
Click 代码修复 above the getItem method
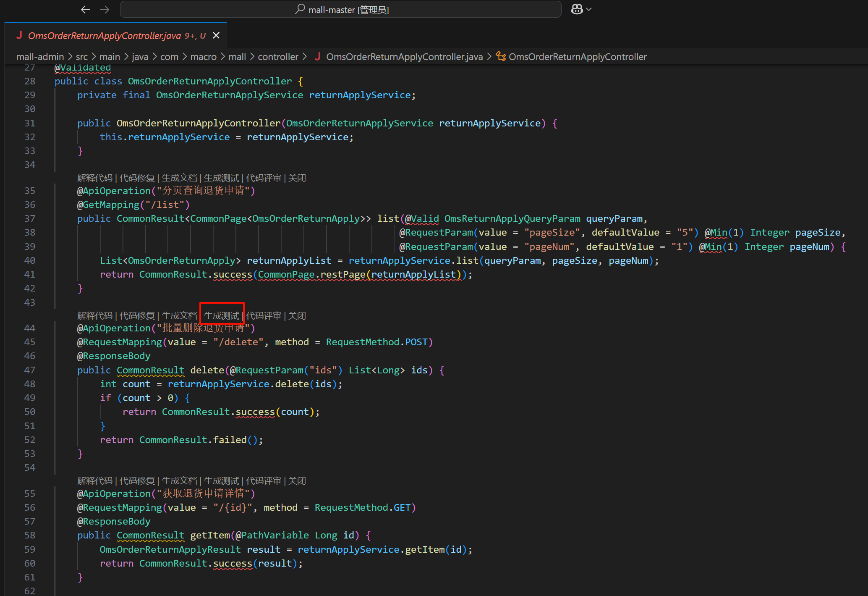click(137, 481)
